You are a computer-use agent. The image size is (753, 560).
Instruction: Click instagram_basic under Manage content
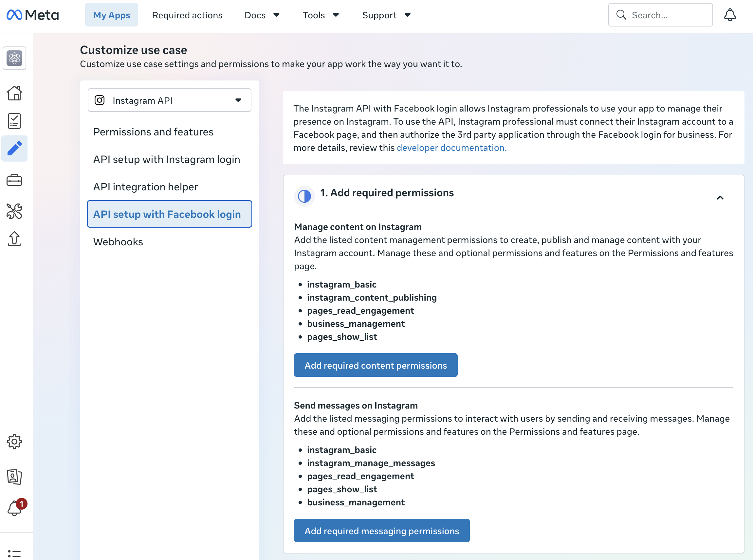pos(341,284)
